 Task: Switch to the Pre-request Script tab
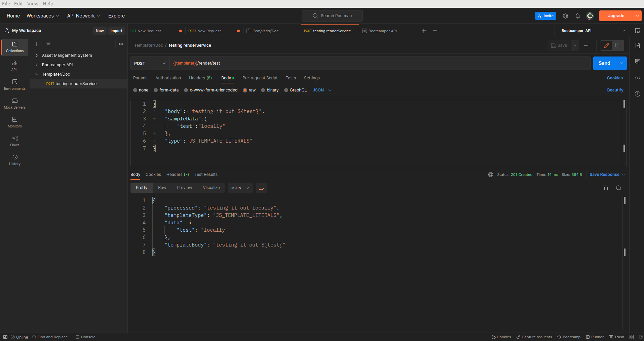[x=260, y=78]
